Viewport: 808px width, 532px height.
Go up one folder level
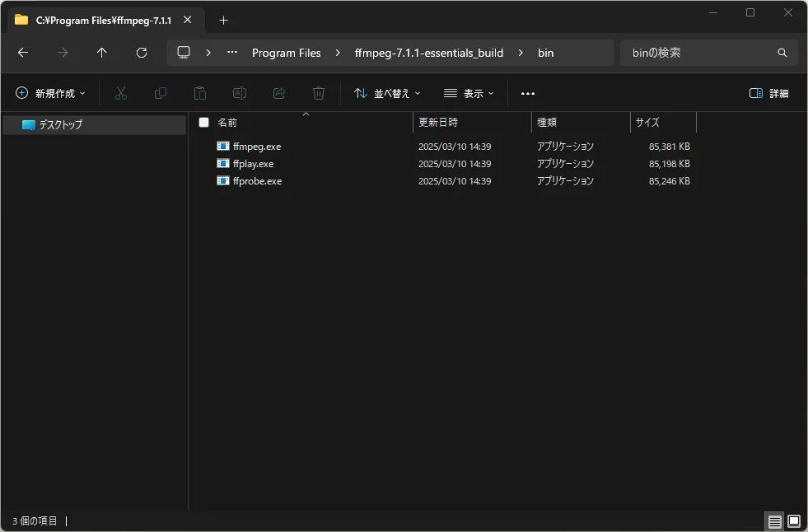pos(102,53)
